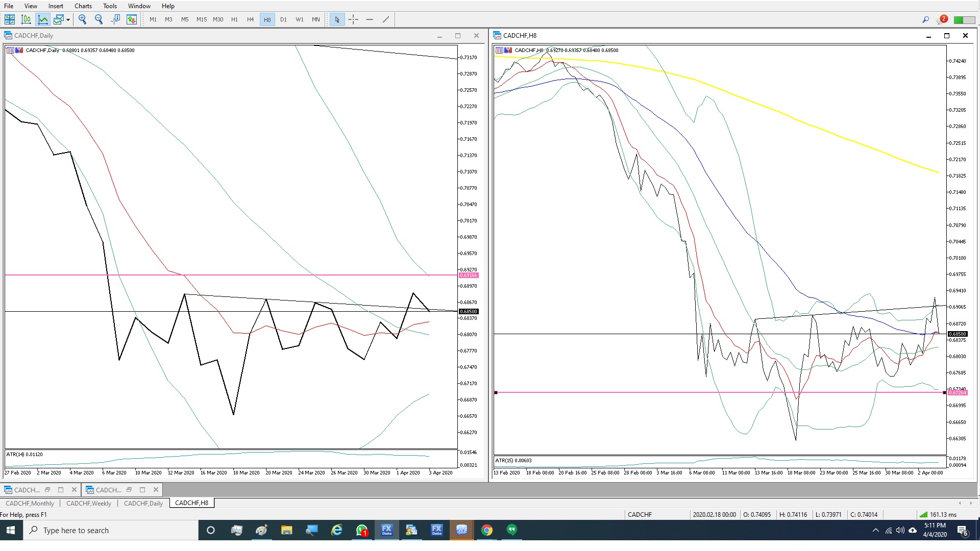Select the horizontal line drawing tool
This screenshot has height=551, width=980.
370,19
